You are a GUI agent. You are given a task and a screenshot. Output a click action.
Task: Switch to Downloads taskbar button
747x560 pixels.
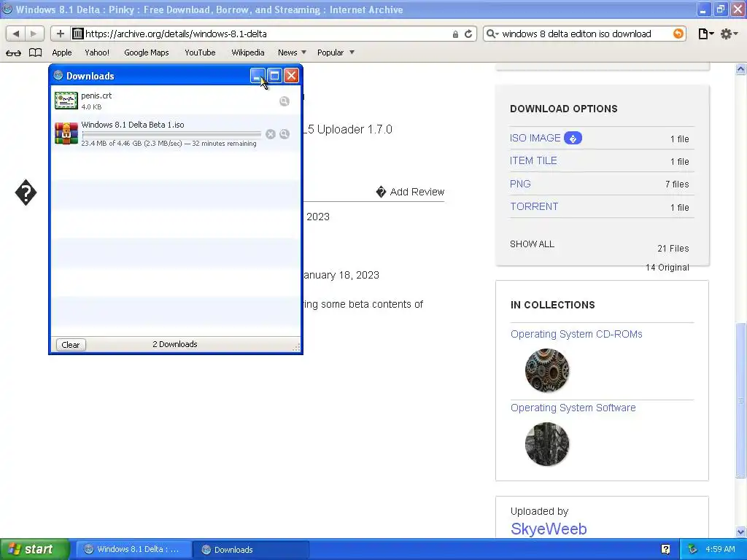[251, 549]
